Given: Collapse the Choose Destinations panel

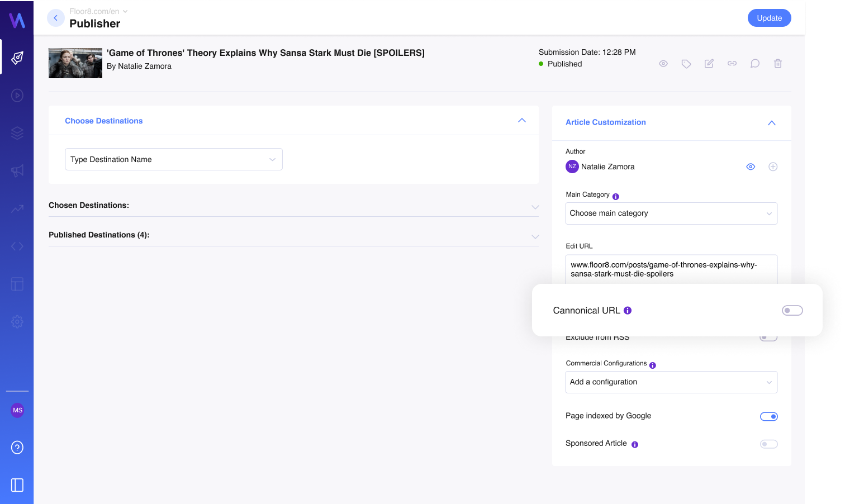Looking at the screenshot, I should pos(522,121).
